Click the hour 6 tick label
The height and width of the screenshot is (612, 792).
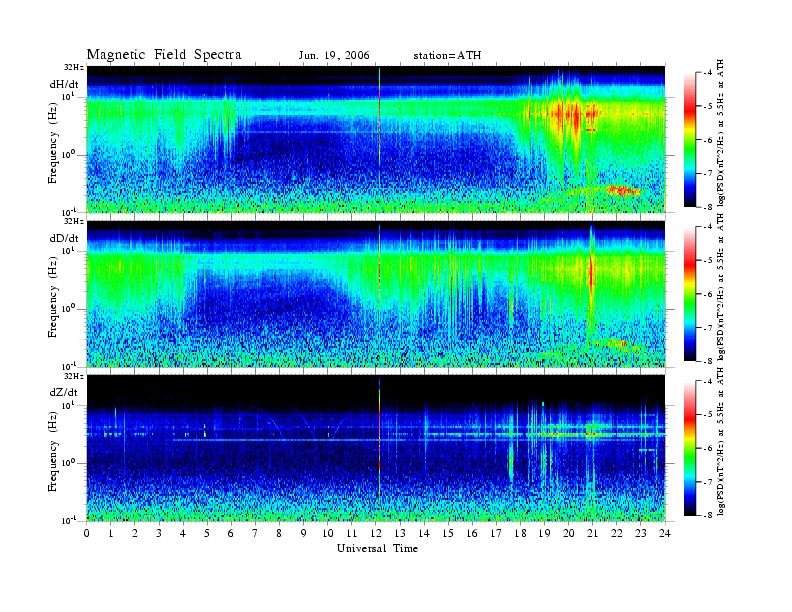pyautogui.click(x=231, y=533)
